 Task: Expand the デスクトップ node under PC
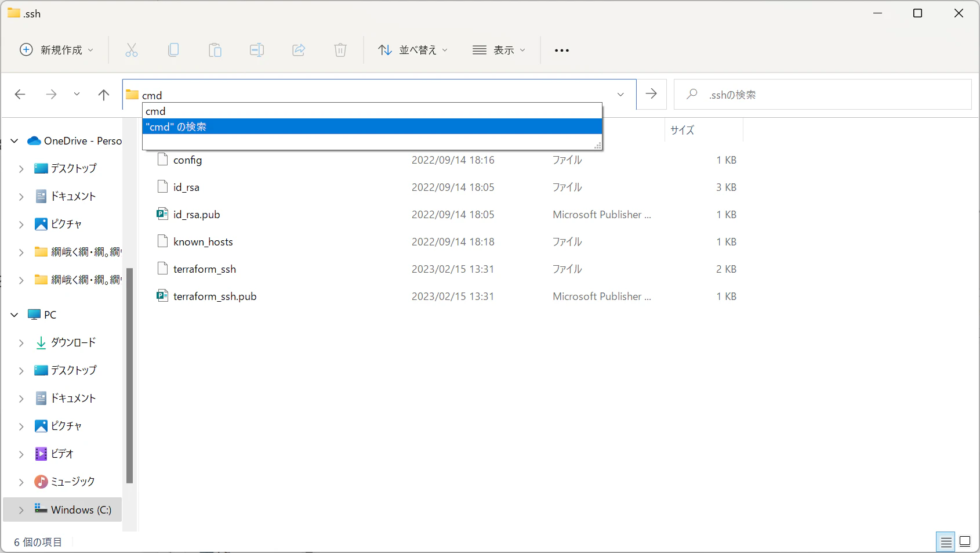tap(21, 371)
